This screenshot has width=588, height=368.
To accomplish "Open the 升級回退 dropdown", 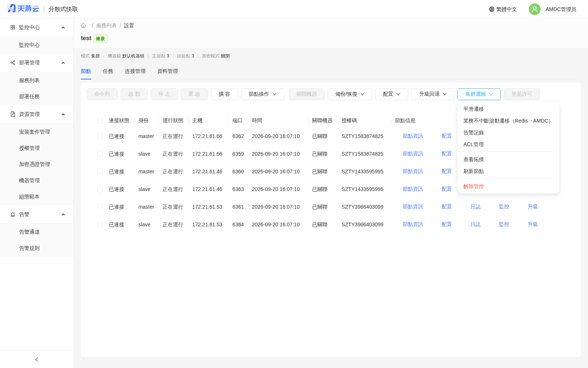I will coord(433,94).
